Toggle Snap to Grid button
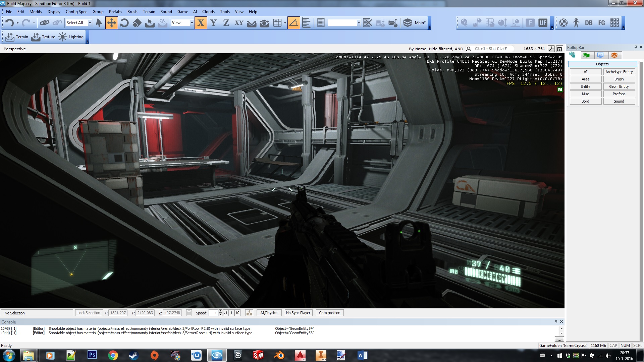This screenshot has height=362, width=644. tap(277, 23)
